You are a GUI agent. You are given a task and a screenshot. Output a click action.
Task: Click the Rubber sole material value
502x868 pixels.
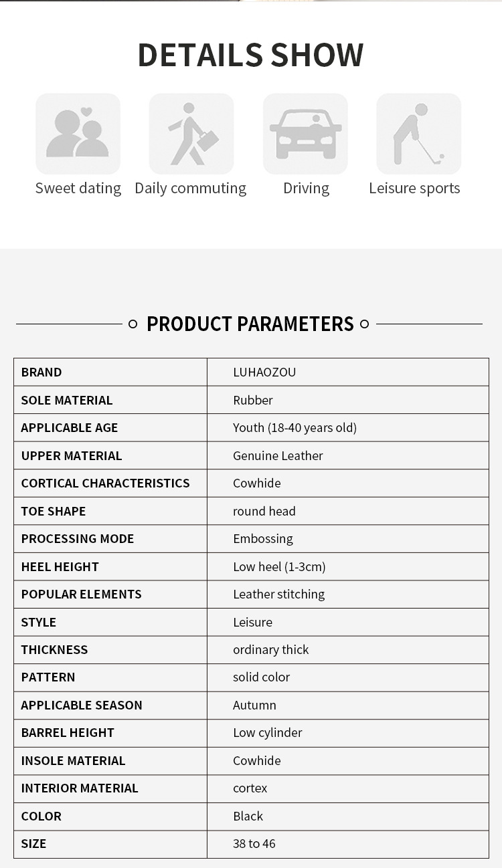[253, 401]
